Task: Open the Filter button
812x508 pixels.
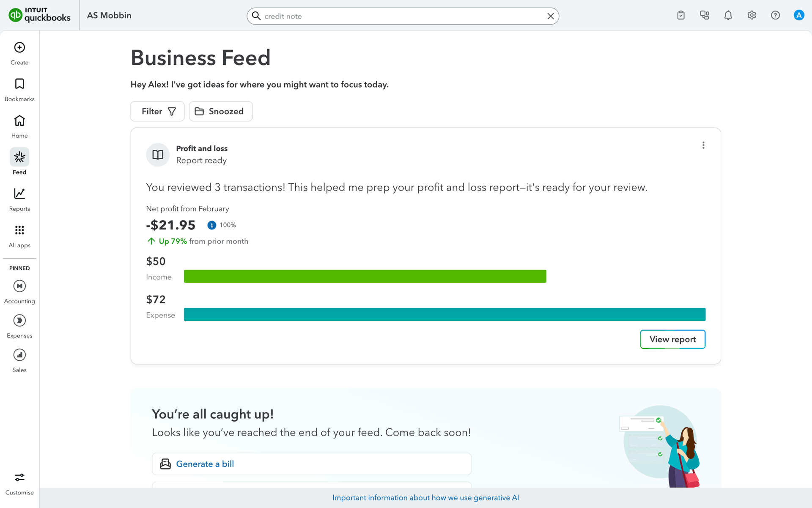Action: 157,111
